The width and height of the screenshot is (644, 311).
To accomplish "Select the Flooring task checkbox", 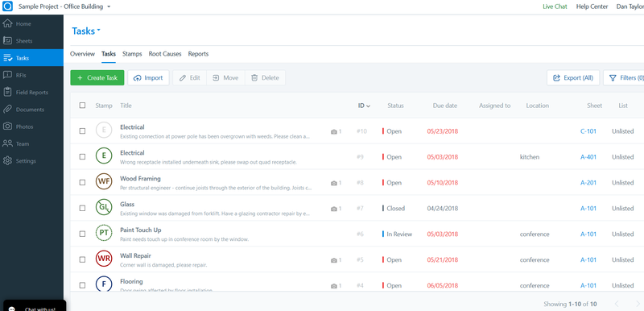I will tap(83, 285).
